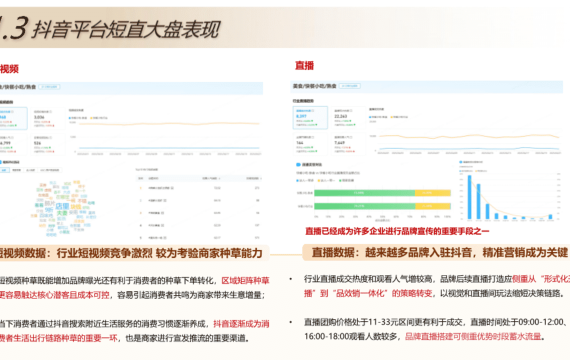Click the orange trend line in the 直播 chart
Image resolution: width=570 pixels, height=360 pixels.
(x=469, y=137)
